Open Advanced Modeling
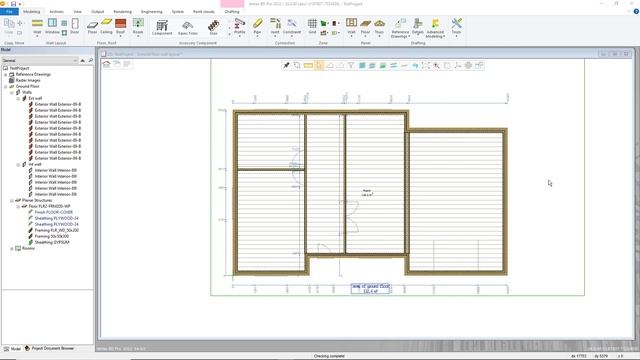Viewport: 640px width, 360px height. coord(435,28)
